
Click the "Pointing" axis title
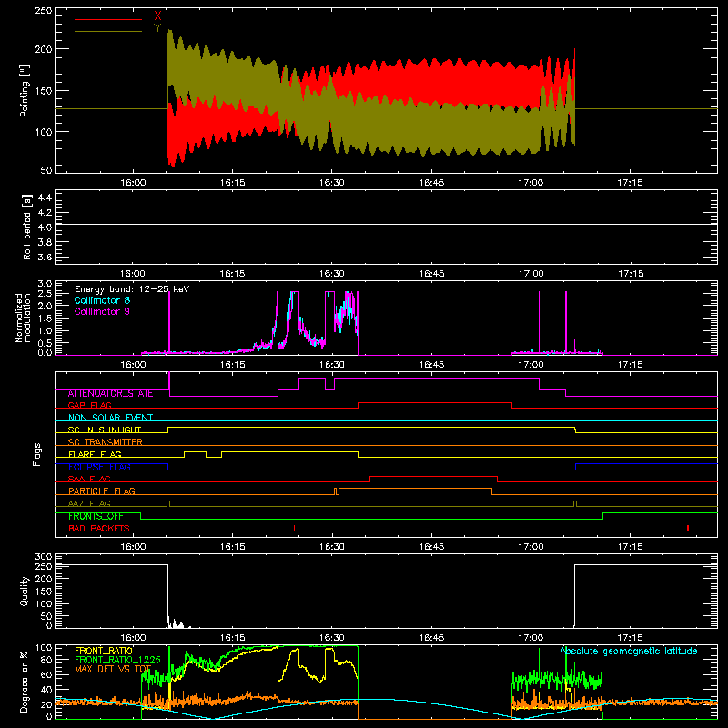tap(25, 90)
